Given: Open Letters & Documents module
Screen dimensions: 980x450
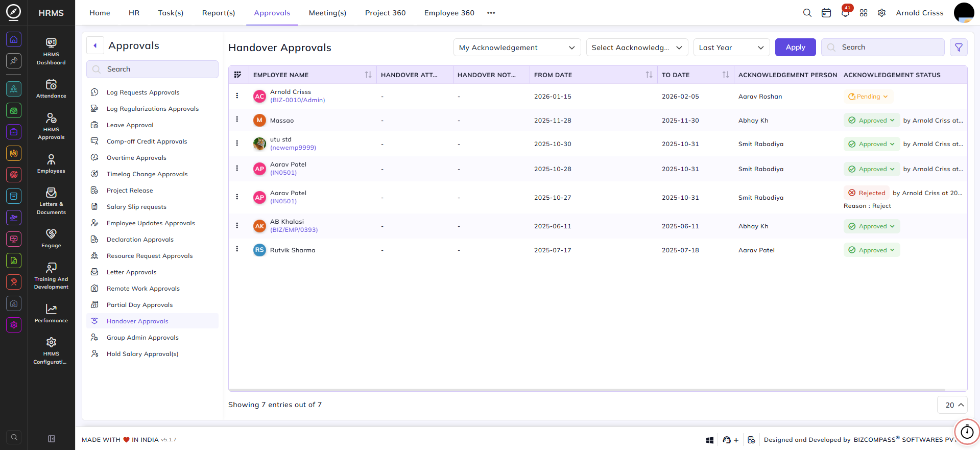Looking at the screenshot, I should [x=51, y=201].
